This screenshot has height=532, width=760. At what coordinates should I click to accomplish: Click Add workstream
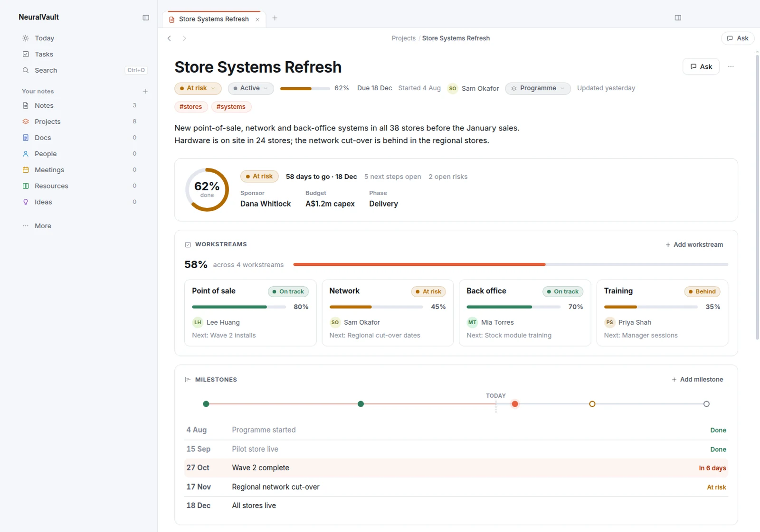click(x=694, y=244)
